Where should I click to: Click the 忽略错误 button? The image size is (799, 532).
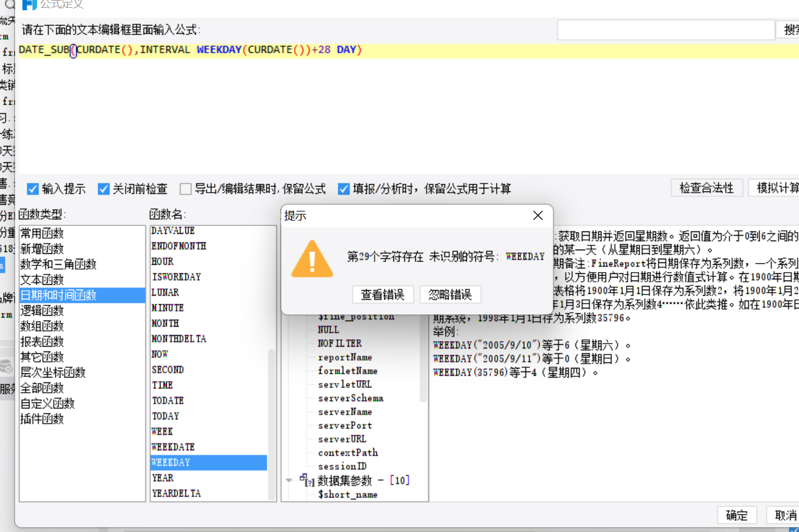click(450, 294)
